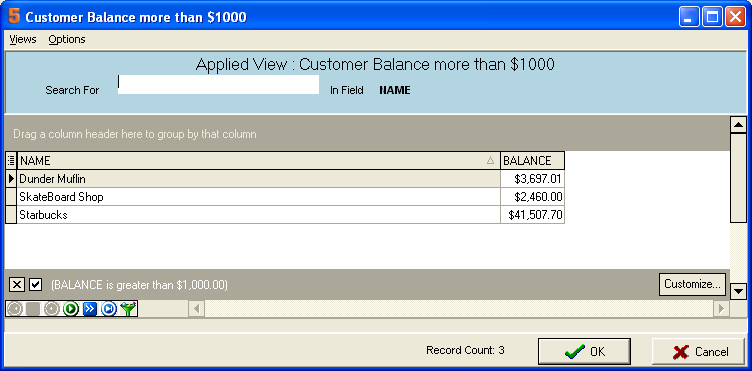Click the orange 5 application icon
The width and height of the screenshot is (752, 371).
tap(14, 17)
